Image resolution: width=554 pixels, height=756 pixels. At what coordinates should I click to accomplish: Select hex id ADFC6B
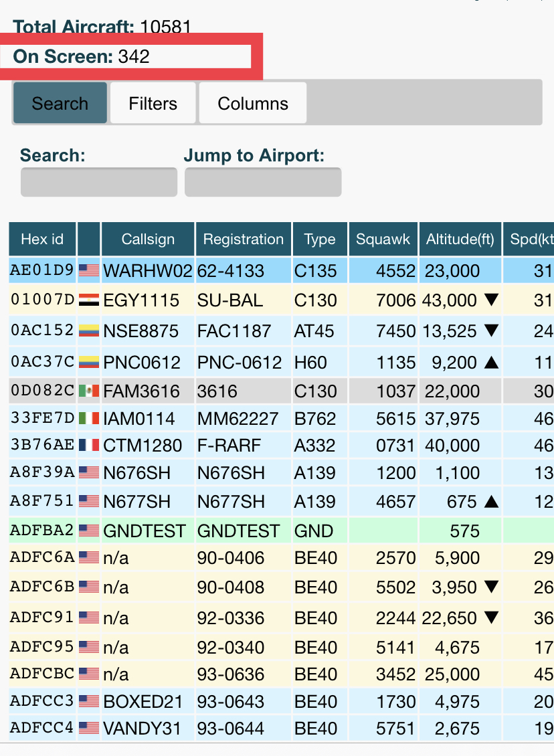(x=42, y=587)
